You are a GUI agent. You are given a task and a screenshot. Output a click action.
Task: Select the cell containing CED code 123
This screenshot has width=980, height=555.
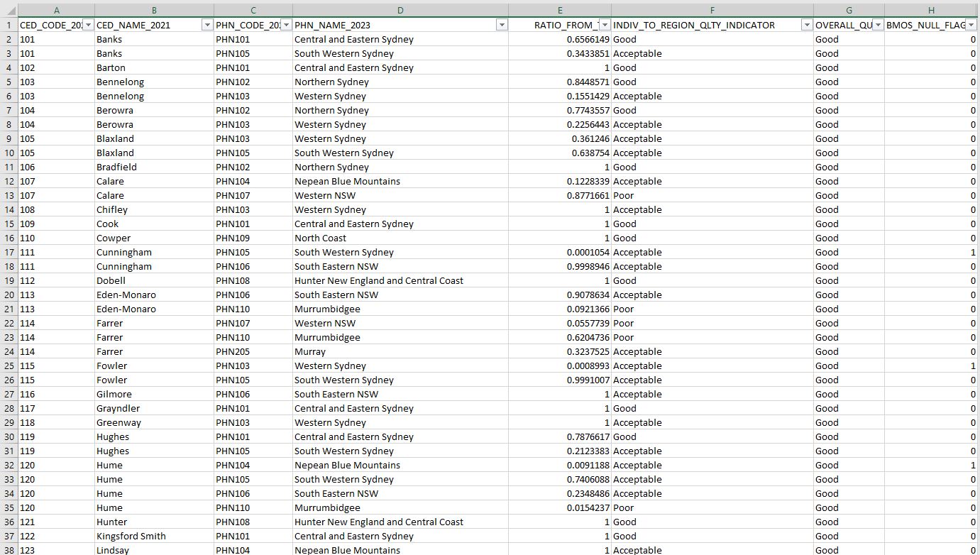56,550
